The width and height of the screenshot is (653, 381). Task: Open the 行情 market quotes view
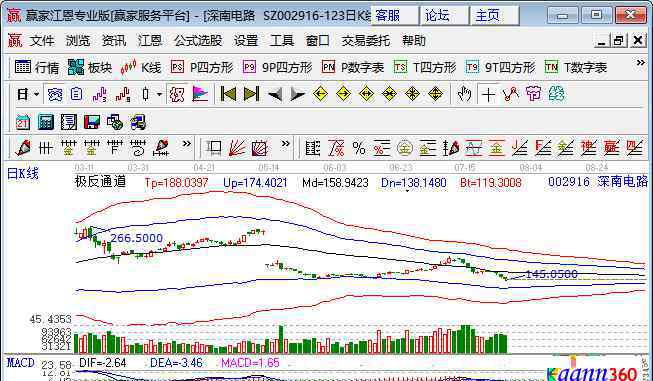(x=37, y=67)
